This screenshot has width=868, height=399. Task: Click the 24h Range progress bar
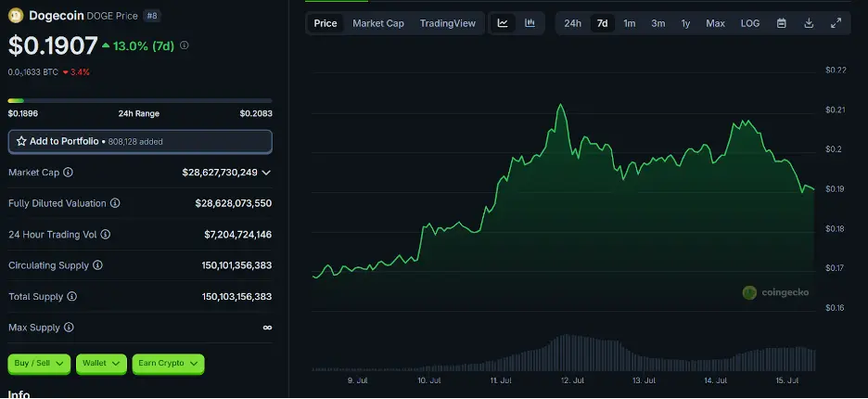pyautogui.click(x=140, y=100)
